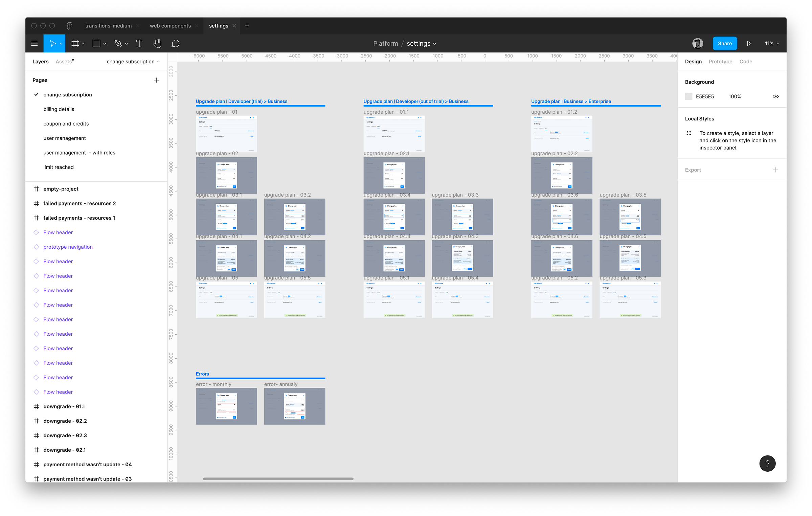This screenshot has width=812, height=516.
Task: Select the Frame tool
Action: 75,43
